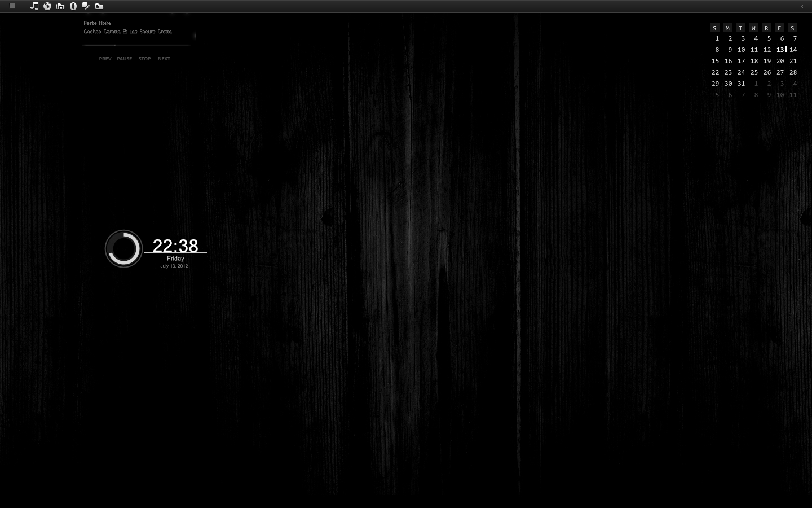
Task: Select day 23 in the calendar
Action: (x=729, y=72)
